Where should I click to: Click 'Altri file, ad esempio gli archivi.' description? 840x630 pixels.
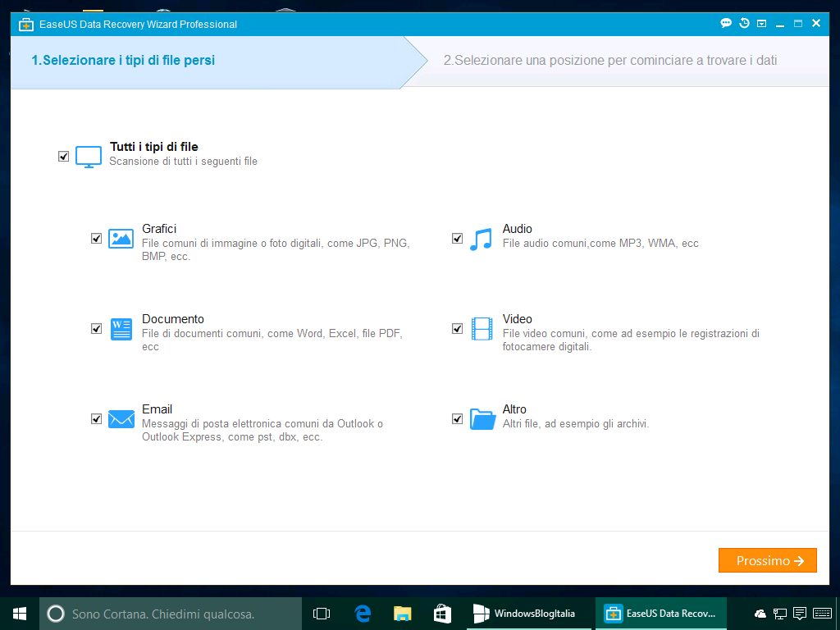coord(576,424)
